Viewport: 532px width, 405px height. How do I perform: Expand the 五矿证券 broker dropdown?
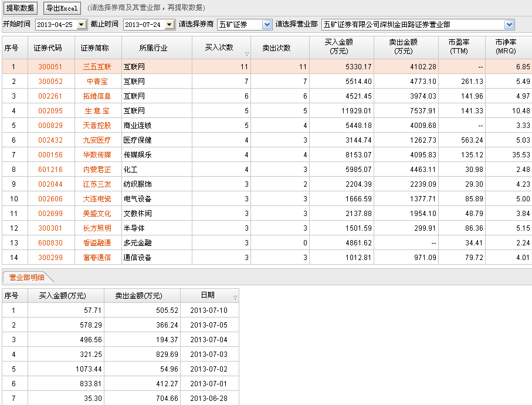click(x=267, y=25)
